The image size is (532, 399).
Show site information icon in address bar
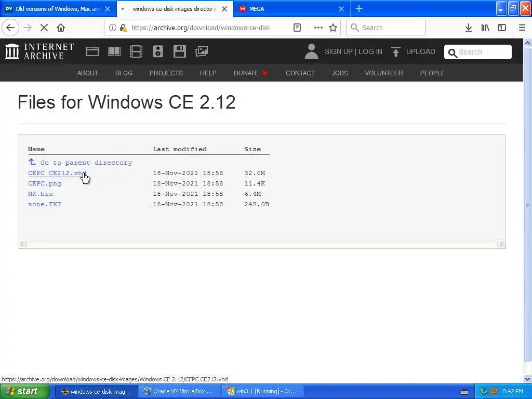point(113,28)
